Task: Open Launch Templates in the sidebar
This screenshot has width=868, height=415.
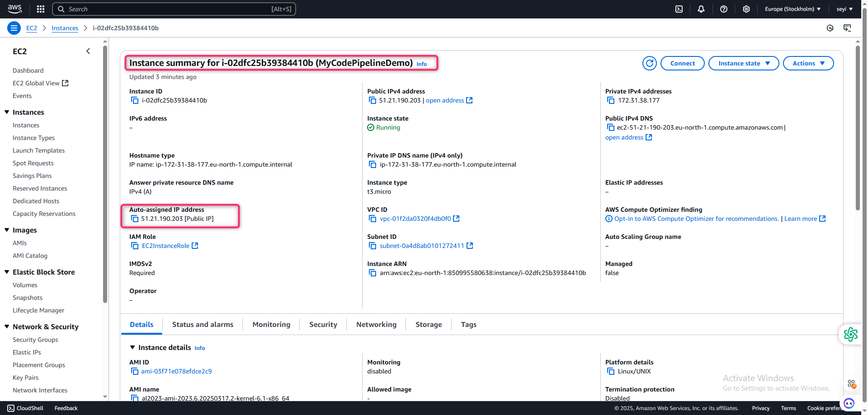Action: 38,150
